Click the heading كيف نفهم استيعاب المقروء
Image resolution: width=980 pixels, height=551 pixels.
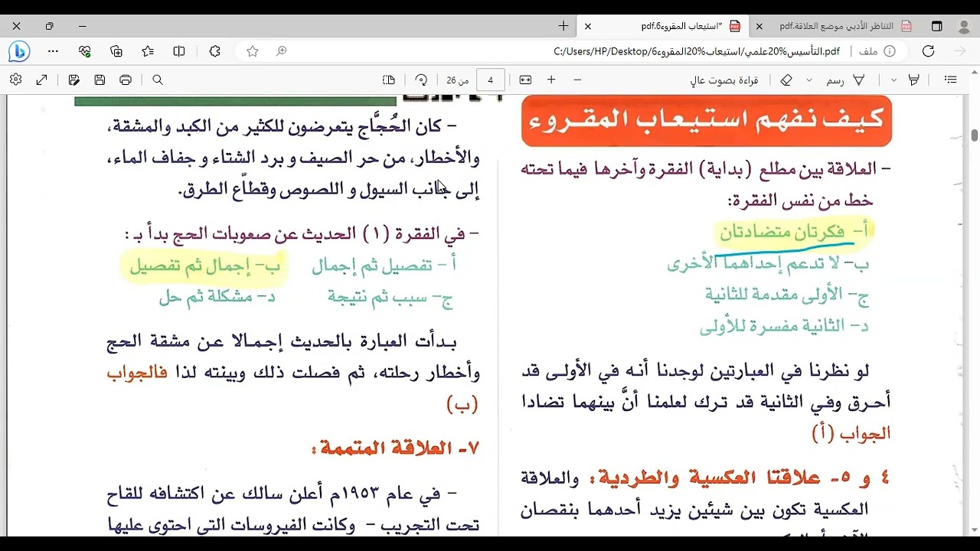point(706,119)
